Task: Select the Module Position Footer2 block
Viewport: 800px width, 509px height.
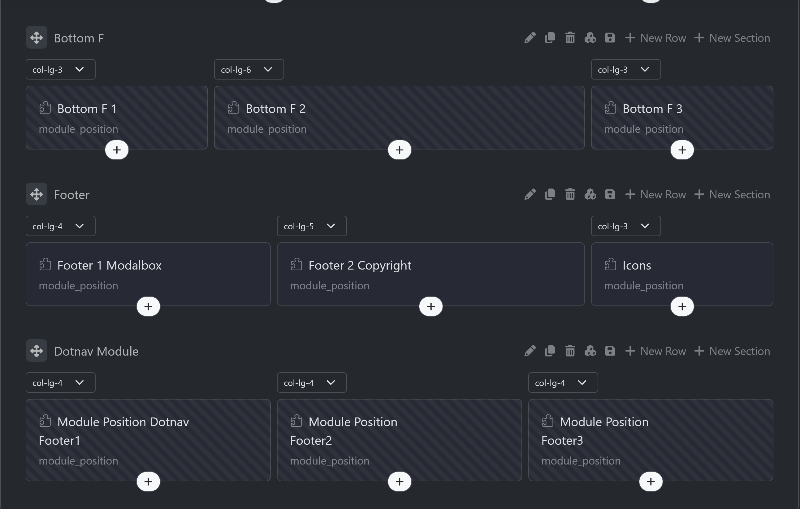Action: 399,440
